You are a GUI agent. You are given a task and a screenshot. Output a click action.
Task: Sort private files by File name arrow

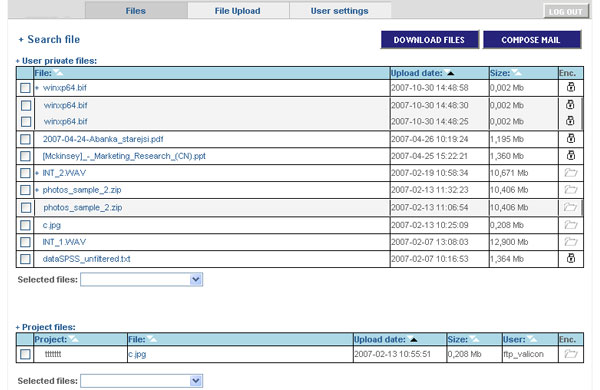[x=58, y=73]
